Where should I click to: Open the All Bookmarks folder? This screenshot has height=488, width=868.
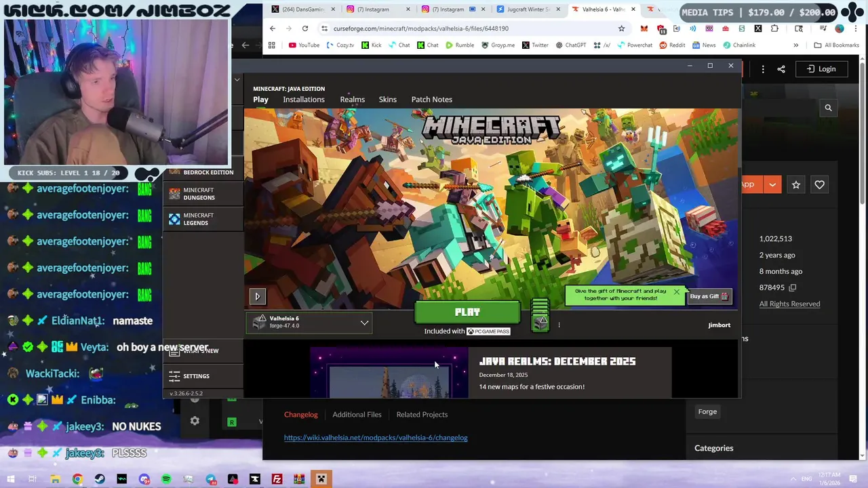(x=836, y=45)
